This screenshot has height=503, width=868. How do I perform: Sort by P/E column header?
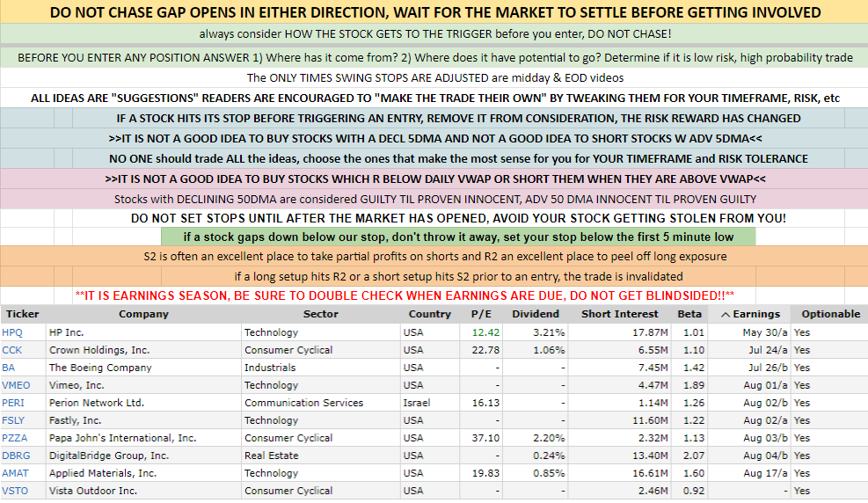[481, 314]
